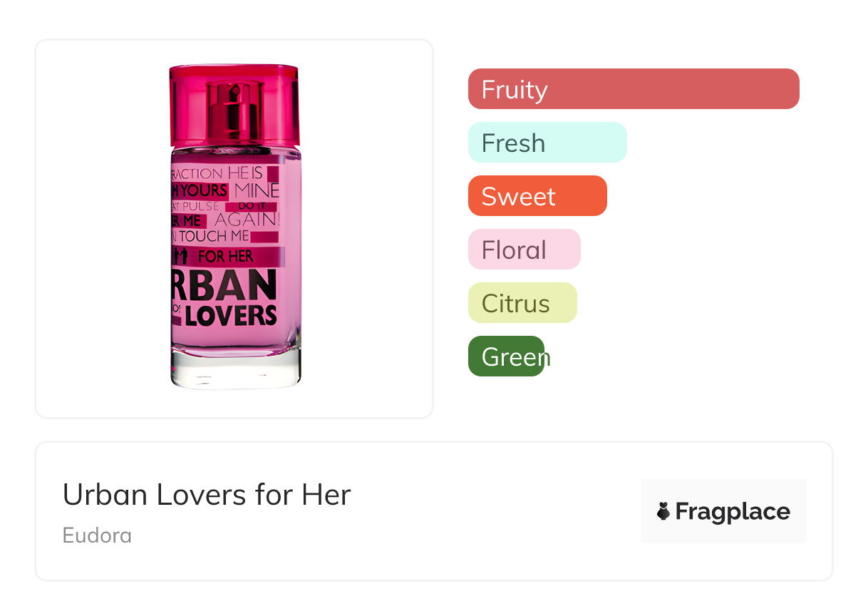
Task: Open the Urban Lovers for Her title
Action: click(207, 494)
